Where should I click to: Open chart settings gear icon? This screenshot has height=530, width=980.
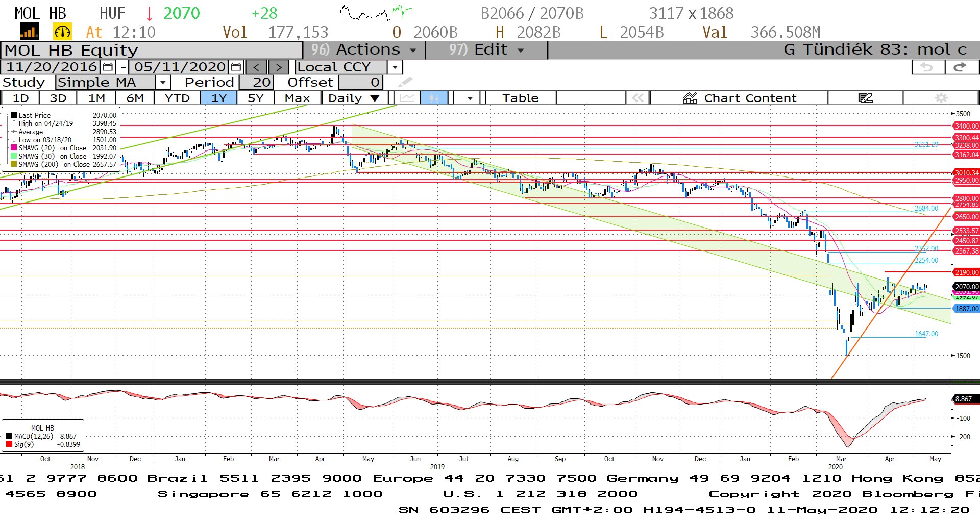point(941,97)
